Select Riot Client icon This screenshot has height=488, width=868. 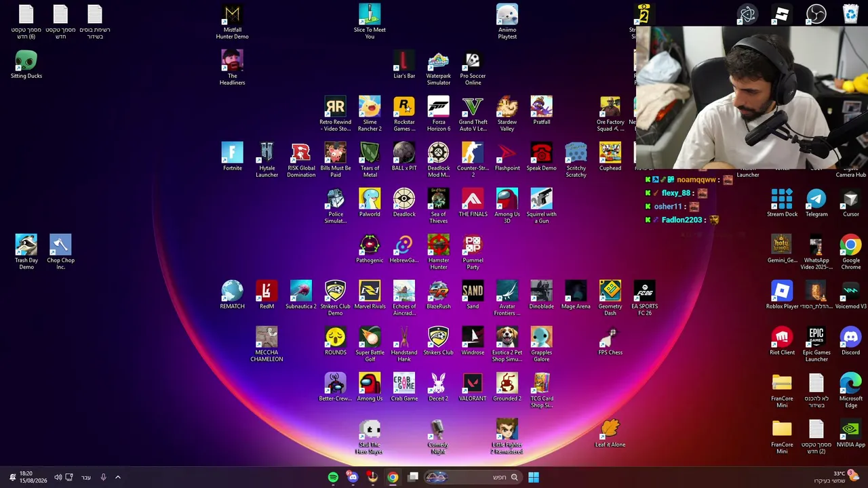tap(782, 341)
